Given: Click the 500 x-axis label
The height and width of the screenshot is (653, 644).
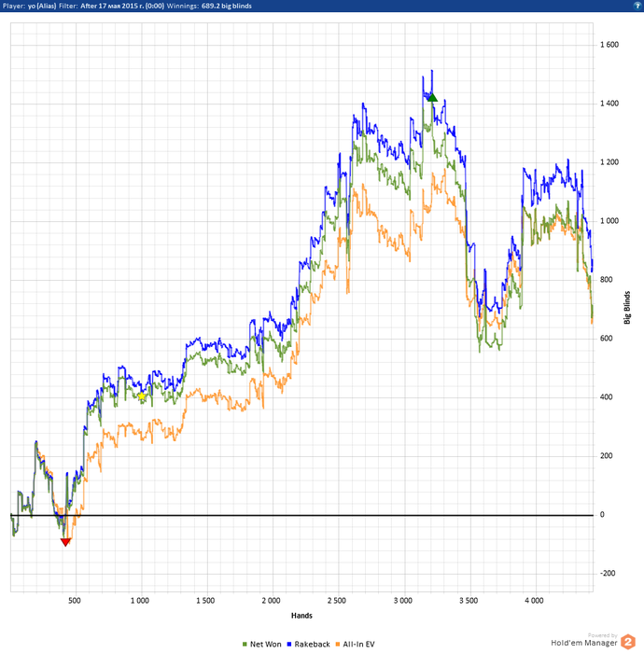Looking at the screenshot, I should pyautogui.click(x=74, y=601).
